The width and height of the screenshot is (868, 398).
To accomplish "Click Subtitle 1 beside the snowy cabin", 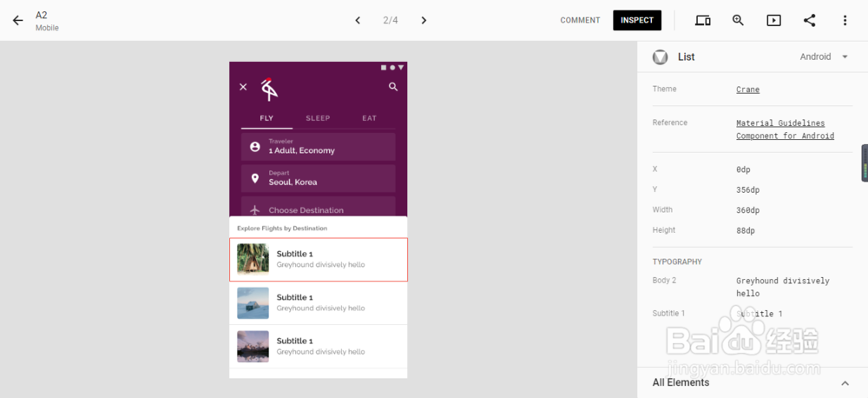I will (x=294, y=298).
